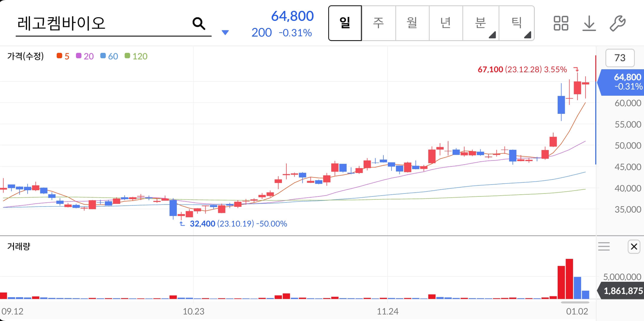Expand the stock selector dropdown arrow
Screen dimensions: 644x321
(x=225, y=32)
